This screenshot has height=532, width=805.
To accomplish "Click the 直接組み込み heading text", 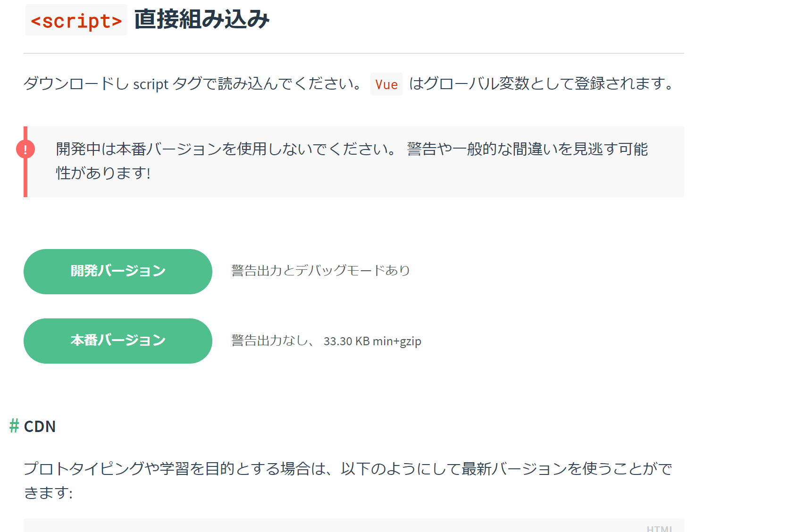I will (x=201, y=20).
